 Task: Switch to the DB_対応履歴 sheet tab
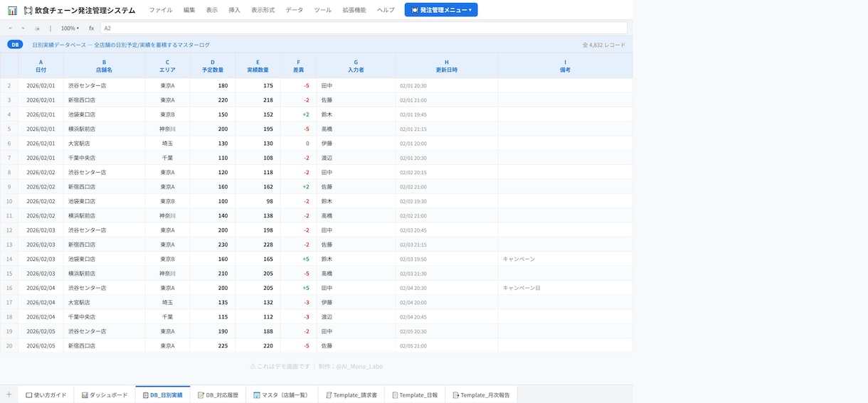pyautogui.click(x=218, y=394)
